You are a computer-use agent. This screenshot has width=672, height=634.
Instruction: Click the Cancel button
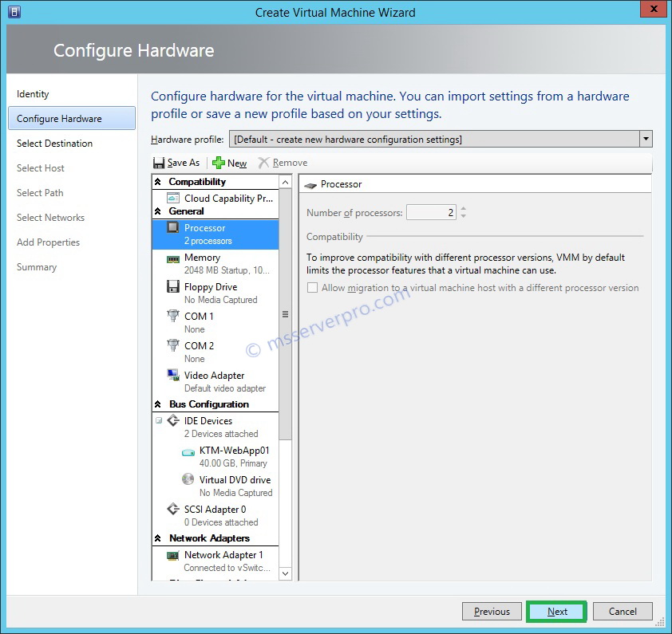point(623,612)
